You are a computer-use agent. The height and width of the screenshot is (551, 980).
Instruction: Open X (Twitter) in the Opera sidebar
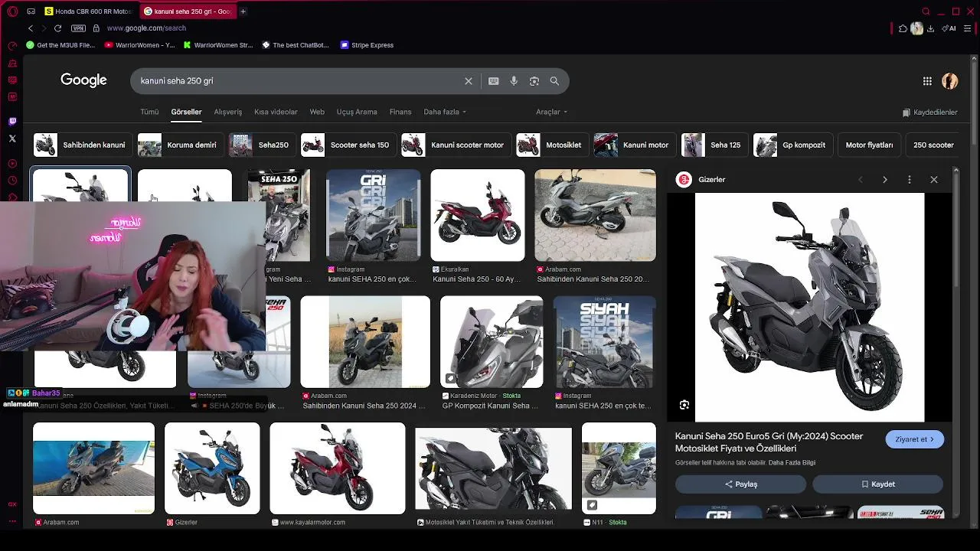tap(12, 139)
